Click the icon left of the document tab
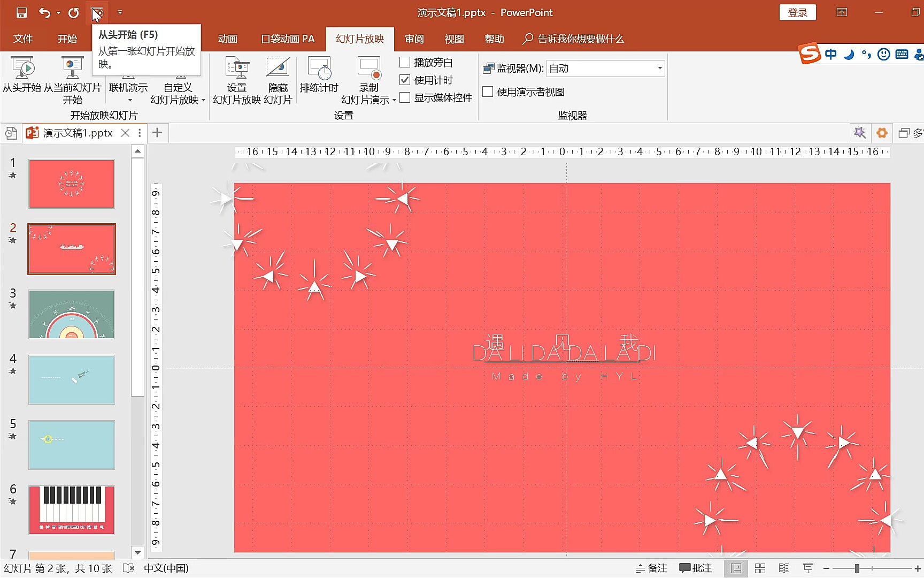The height and width of the screenshot is (578, 924). [x=11, y=133]
